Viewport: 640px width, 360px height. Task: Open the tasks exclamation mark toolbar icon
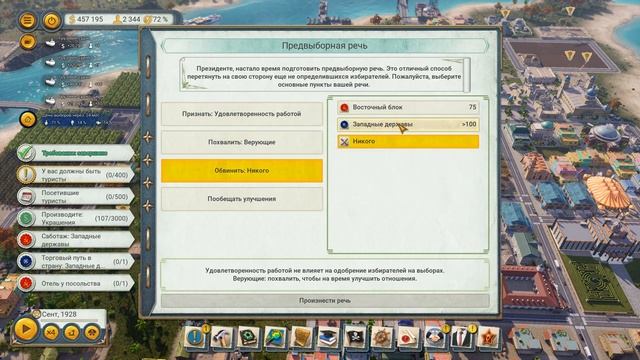tap(196, 337)
